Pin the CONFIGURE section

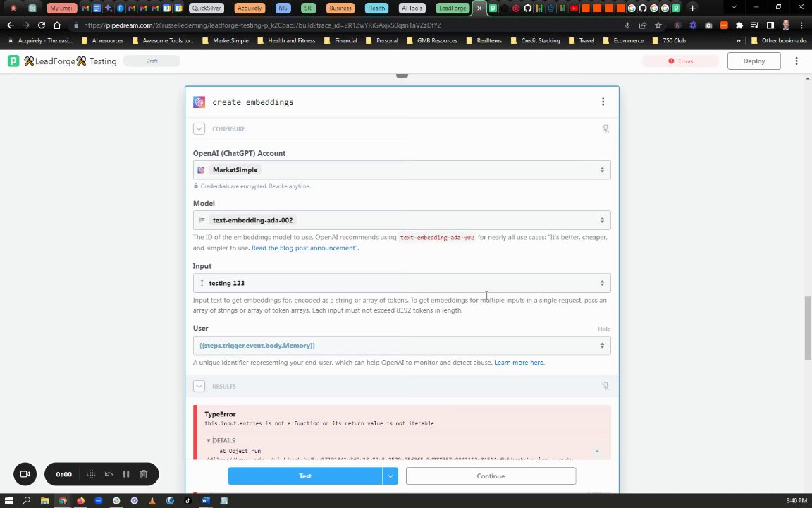tap(605, 128)
